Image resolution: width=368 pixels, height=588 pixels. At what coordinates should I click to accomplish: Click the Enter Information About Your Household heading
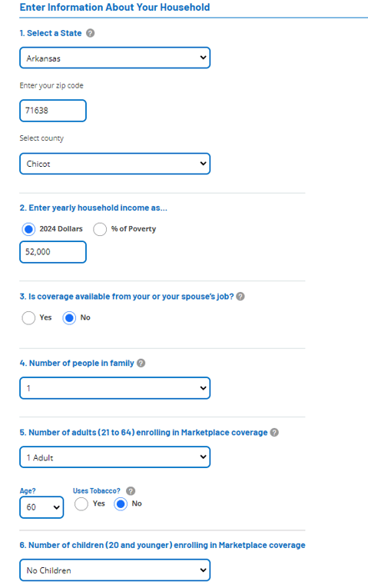coord(114,7)
